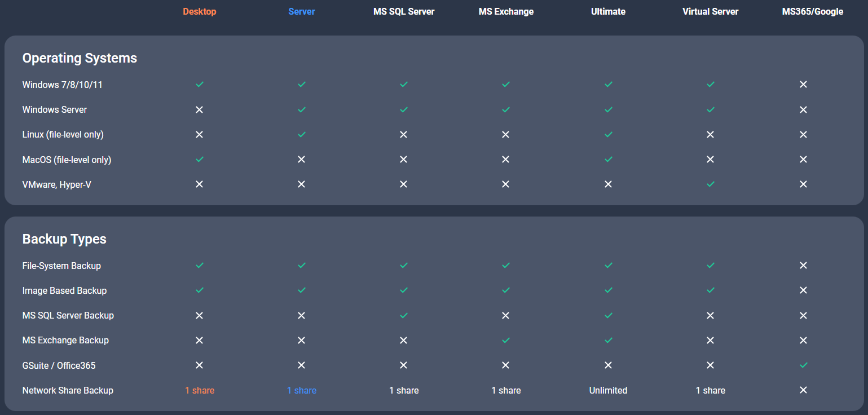Viewport: 868px width, 415px height.
Task: Click the Server checkmark for Linux row
Action: [x=302, y=135]
